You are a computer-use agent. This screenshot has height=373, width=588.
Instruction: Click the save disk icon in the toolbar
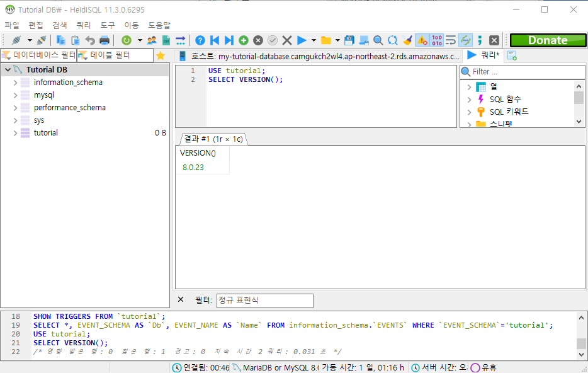click(x=349, y=40)
